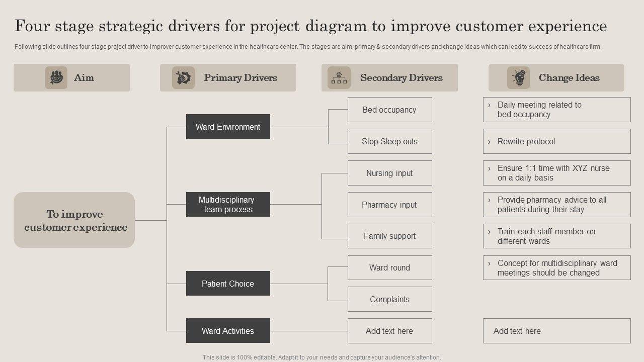Select the Ward Environment driver box
Viewport: 644px width, 362px height.
[x=228, y=127]
